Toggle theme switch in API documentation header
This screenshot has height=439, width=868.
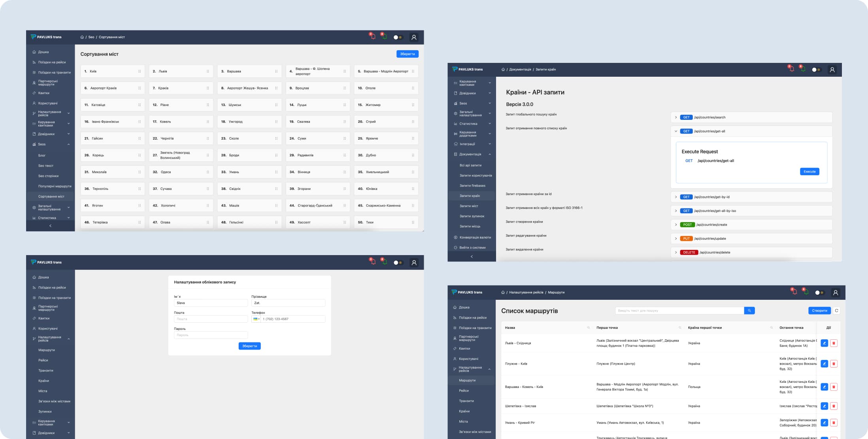pyautogui.click(x=816, y=70)
